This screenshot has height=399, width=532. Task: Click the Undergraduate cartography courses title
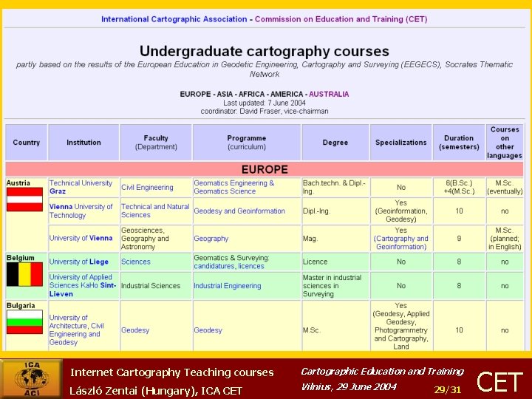pos(265,51)
